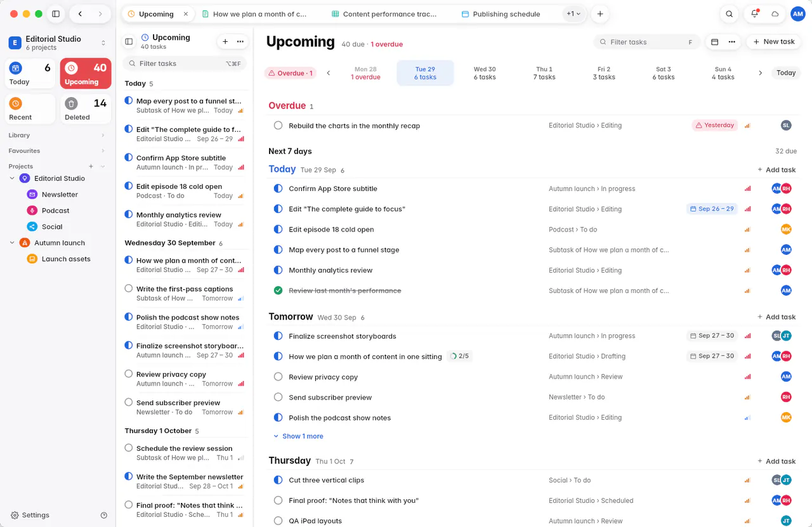Open Editorial Studio workspace switcher
Viewport: 812px width, 527px height.
[57, 42]
